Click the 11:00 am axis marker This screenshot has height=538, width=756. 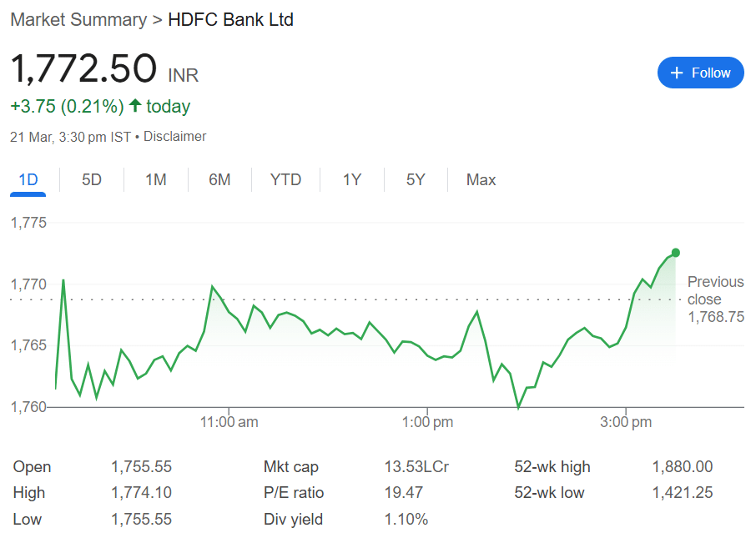tap(229, 422)
